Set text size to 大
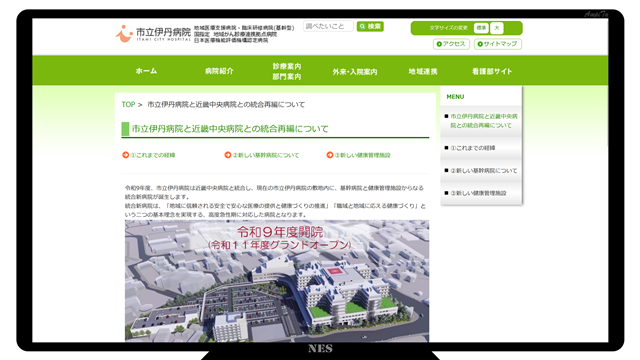This screenshot has width=640, height=360. 497,28
